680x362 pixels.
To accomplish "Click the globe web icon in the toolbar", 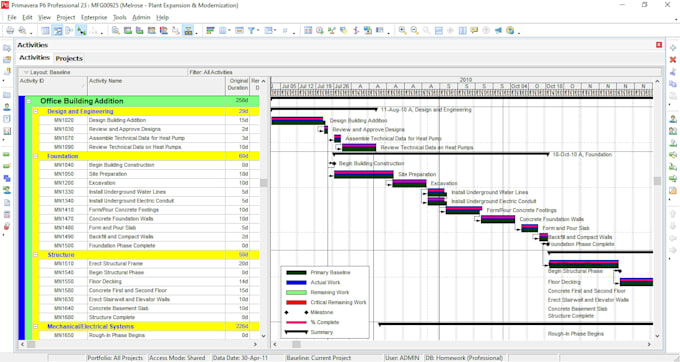I will click(x=510, y=30).
